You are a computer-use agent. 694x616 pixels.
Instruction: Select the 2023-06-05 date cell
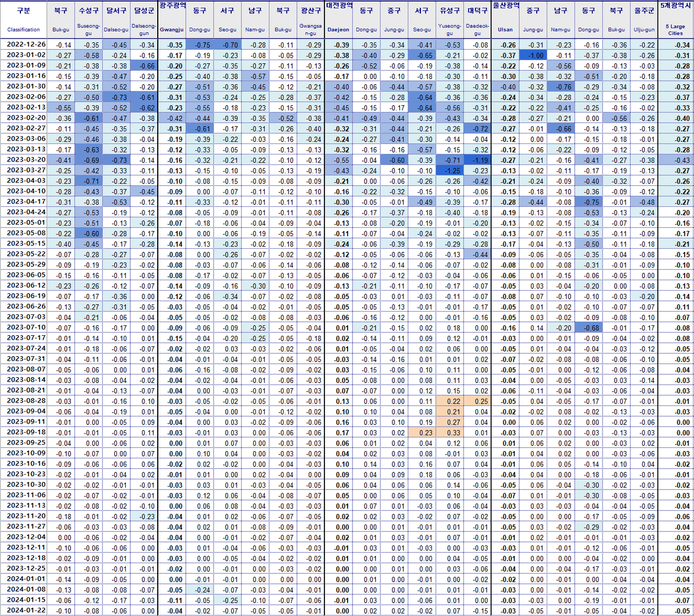[x=24, y=275]
